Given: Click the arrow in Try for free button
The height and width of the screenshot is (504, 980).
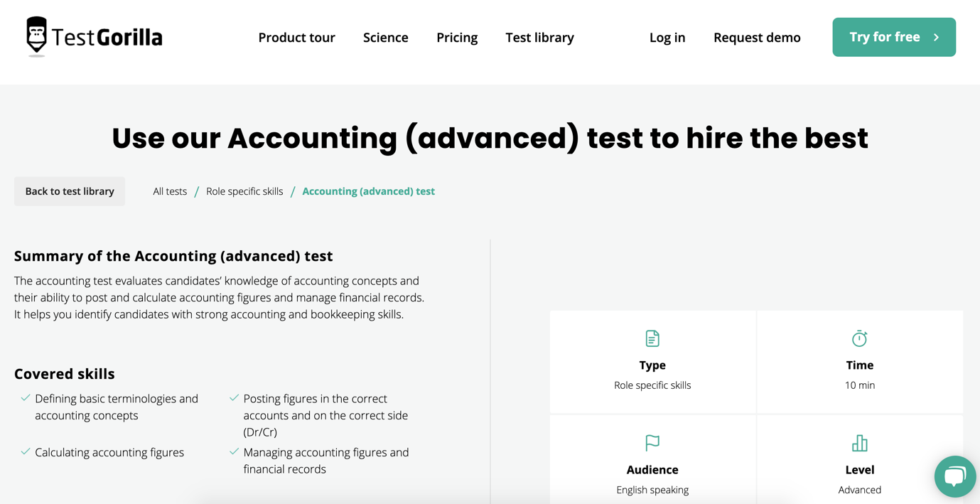Looking at the screenshot, I should [x=936, y=38].
